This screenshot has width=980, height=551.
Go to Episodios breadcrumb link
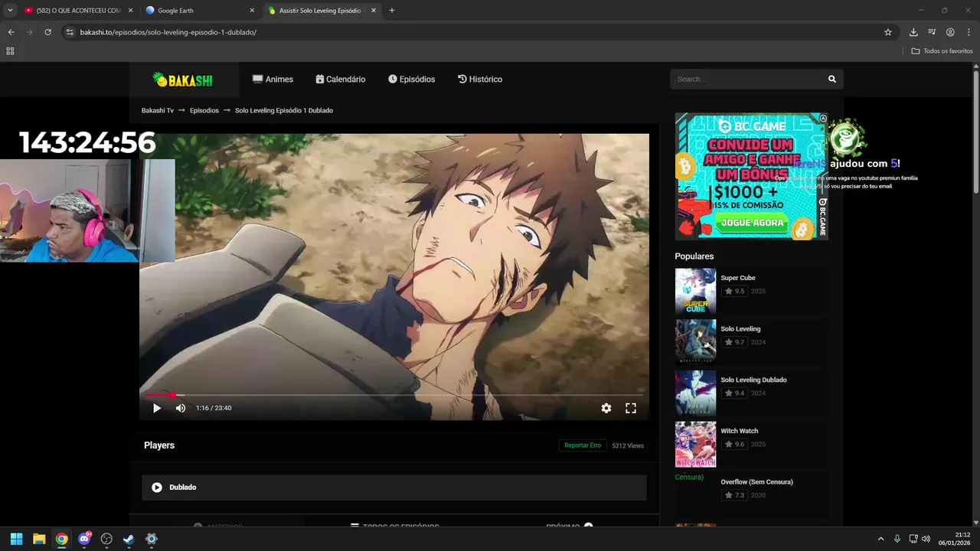tap(204, 110)
